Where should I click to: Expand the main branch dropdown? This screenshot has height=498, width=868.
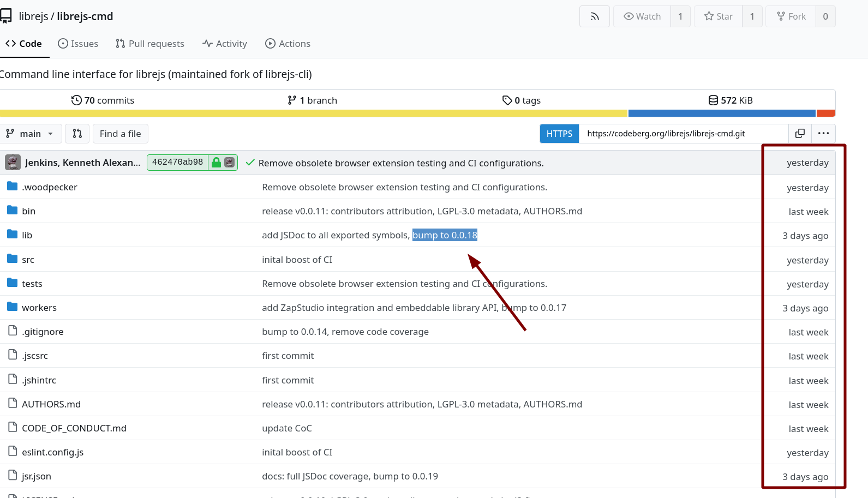30,134
